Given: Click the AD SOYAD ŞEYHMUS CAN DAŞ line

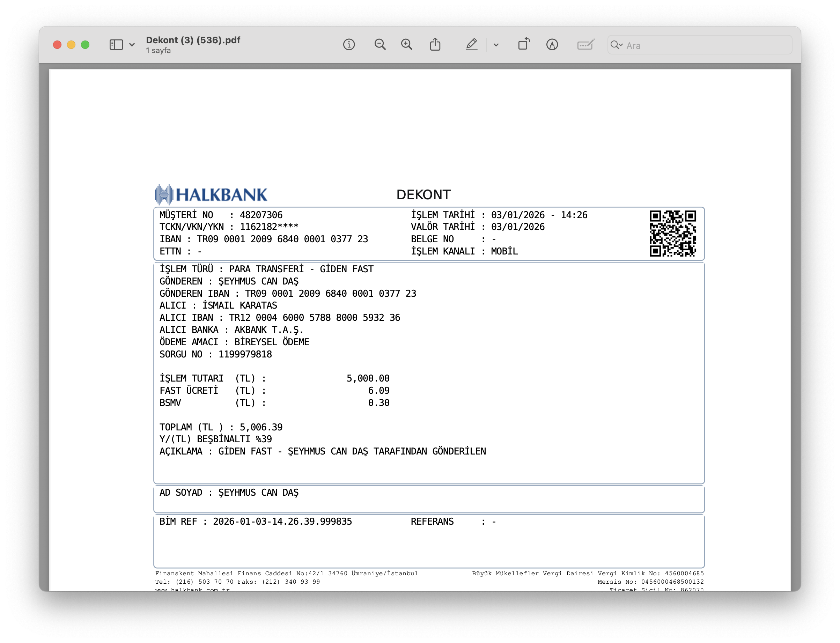Looking at the screenshot, I should tap(229, 493).
